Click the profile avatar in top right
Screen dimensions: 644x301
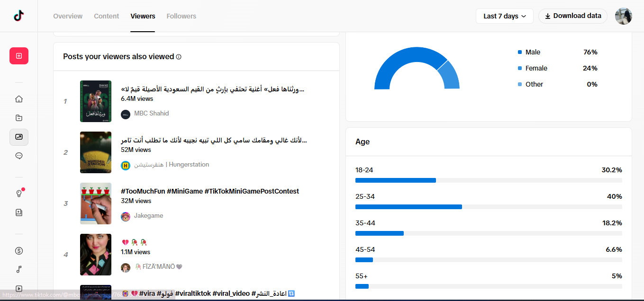point(624,16)
